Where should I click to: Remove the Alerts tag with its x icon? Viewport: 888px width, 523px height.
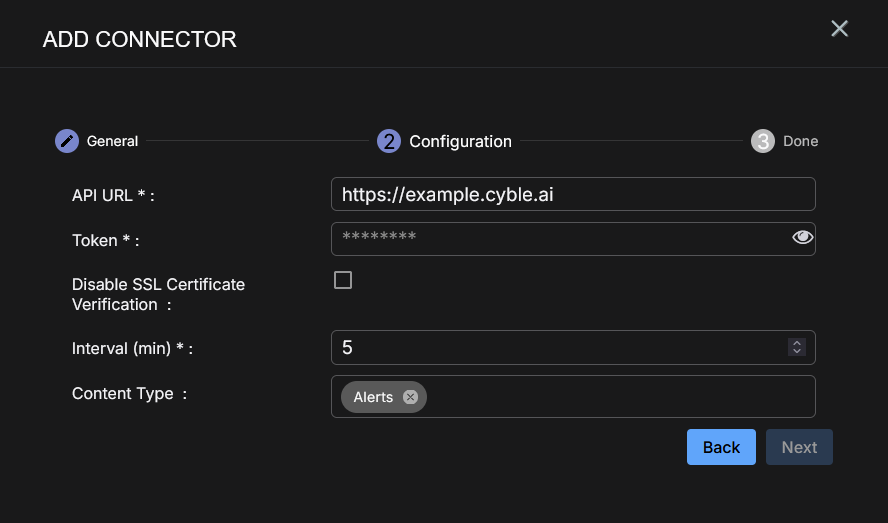coord(410,397)
